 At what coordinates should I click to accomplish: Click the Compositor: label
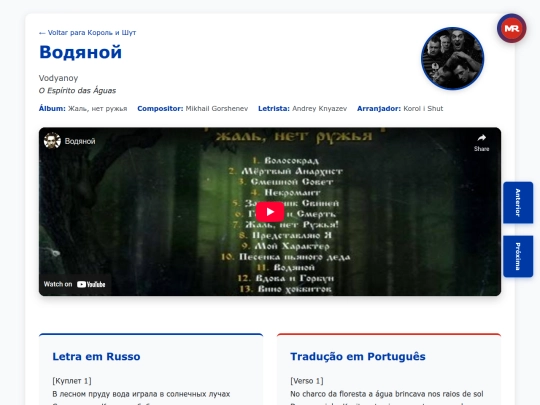160,109
